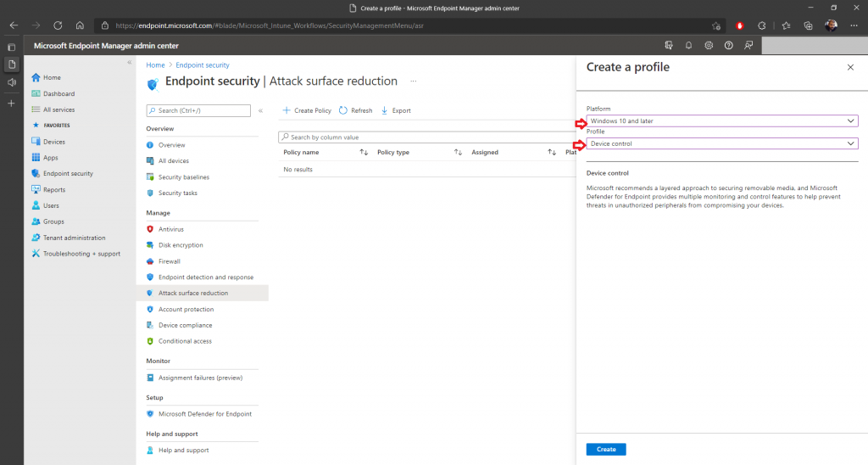Open notifications bell in admin center
Viewport: 868px width, 465px height.
click(688, 46)
